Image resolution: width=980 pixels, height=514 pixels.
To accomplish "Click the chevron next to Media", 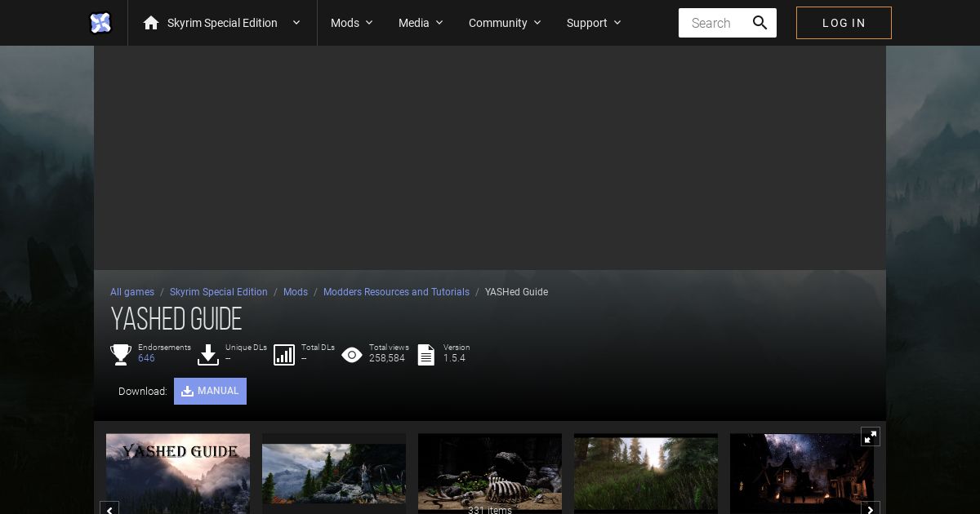I will (x=439, y=23).
